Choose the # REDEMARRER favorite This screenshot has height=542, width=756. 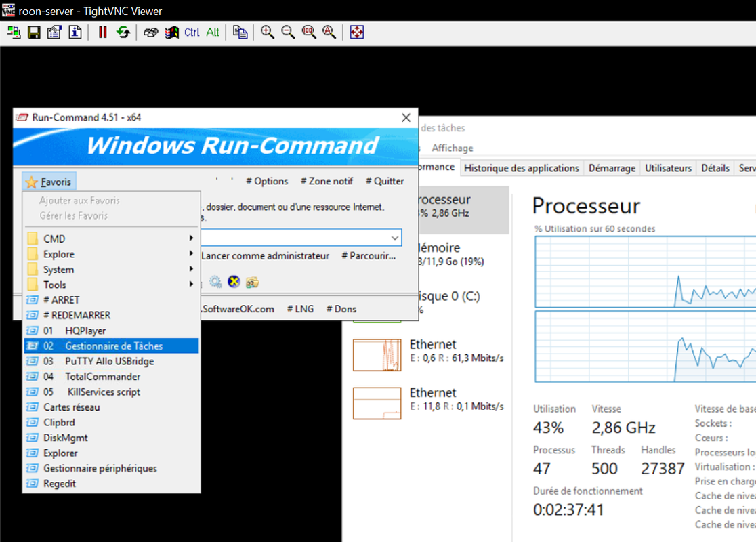111,315
